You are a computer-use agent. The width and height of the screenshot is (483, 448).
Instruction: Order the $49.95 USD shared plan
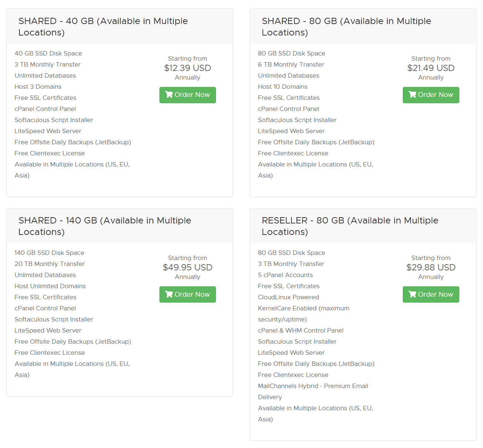(x=188, y=294)
